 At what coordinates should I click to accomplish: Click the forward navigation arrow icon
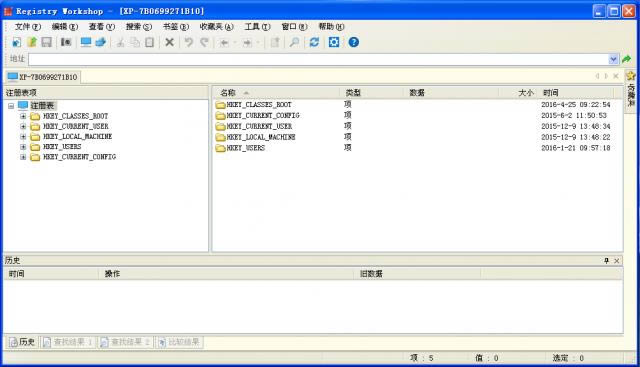(247, 42)
